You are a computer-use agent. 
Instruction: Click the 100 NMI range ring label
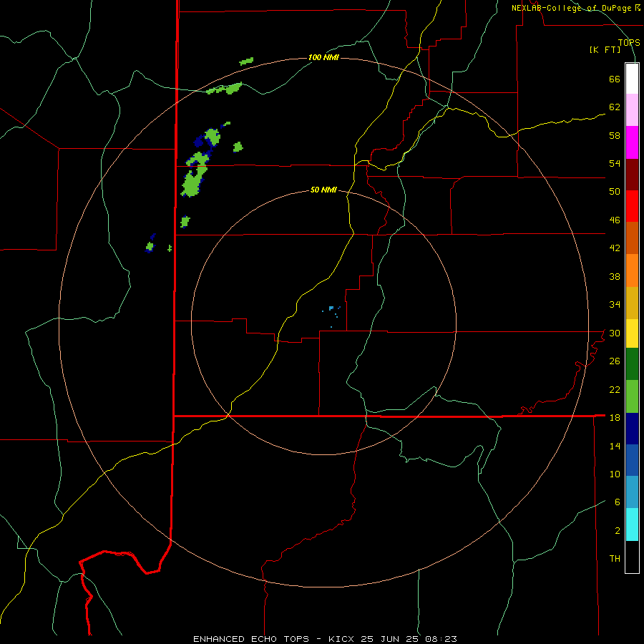(x=323, y=57)
